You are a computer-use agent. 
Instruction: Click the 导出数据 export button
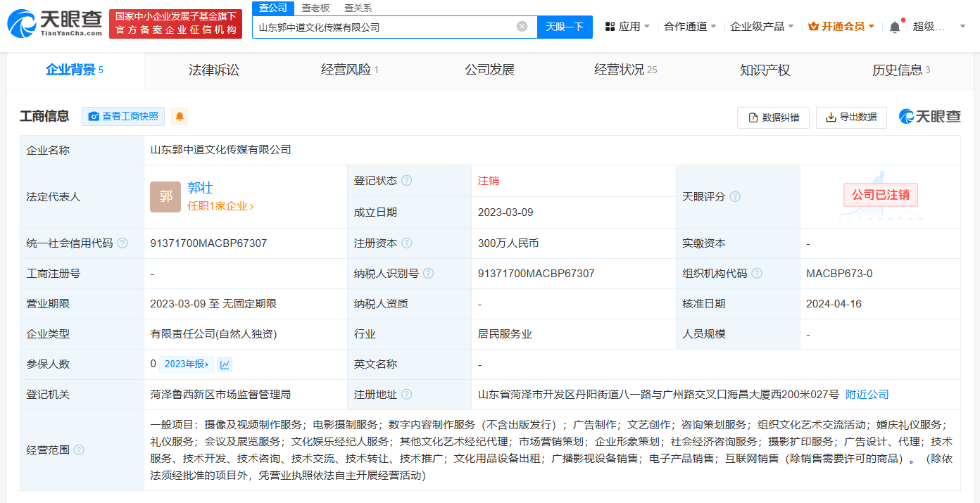tap(850, 117)
